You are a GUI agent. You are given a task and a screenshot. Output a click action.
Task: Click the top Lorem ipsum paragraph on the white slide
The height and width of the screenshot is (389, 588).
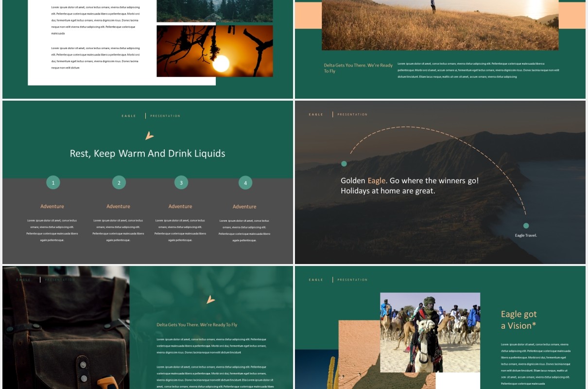coord(95,20)
